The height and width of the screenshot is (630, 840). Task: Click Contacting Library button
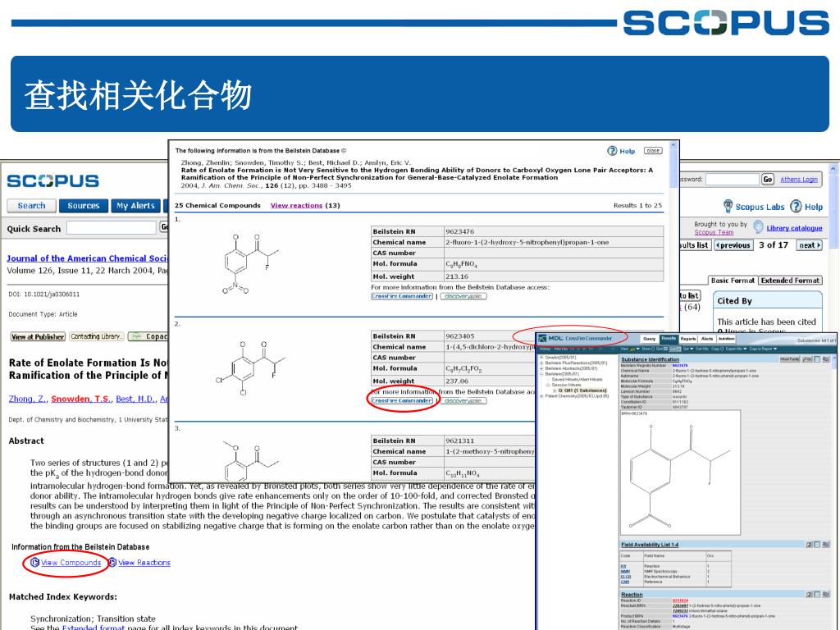tap(97, 336)
